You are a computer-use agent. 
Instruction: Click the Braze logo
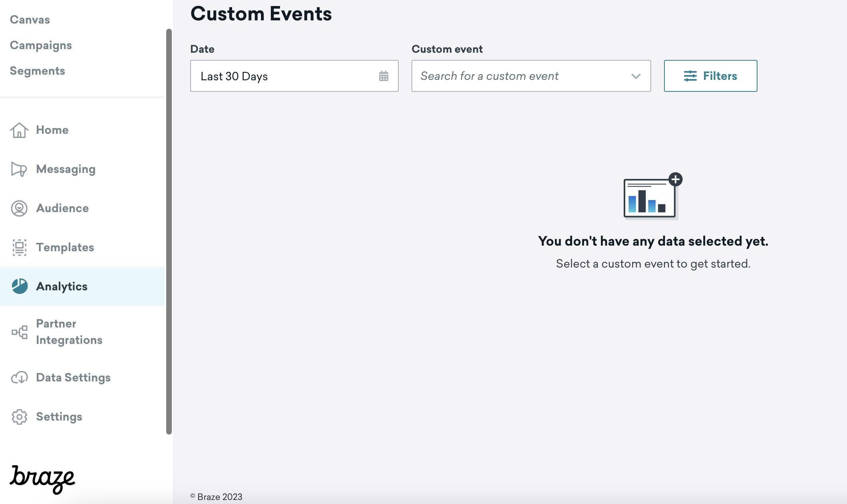(42, 479)
